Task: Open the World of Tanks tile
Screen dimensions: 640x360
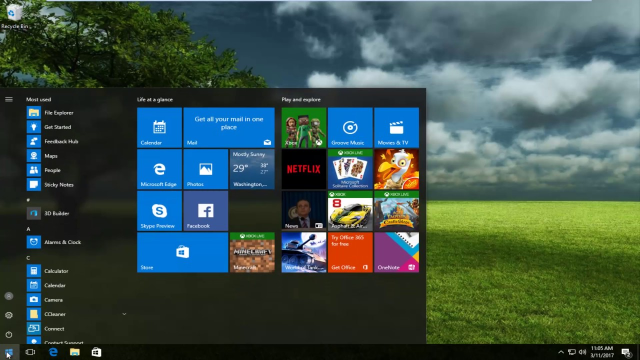Action: coord(304,252)
